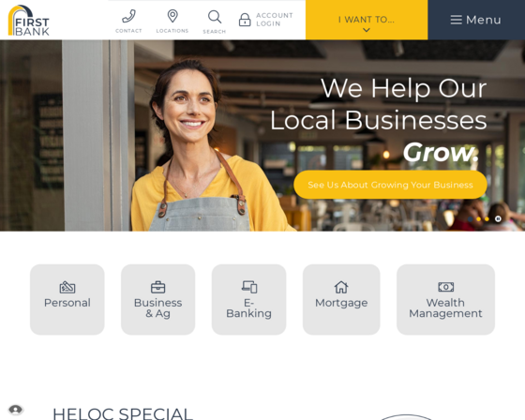Select the second yellow slide dot

tap(478, 218)
